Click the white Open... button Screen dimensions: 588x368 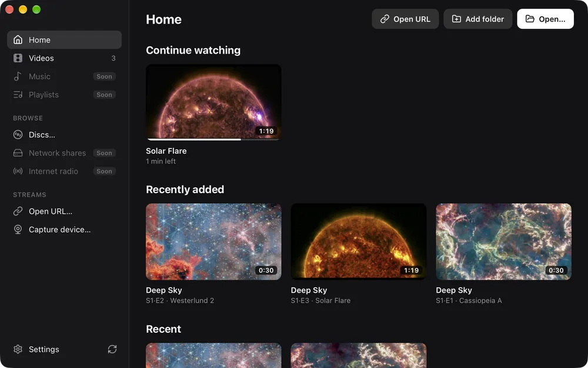tap(545, 19)
